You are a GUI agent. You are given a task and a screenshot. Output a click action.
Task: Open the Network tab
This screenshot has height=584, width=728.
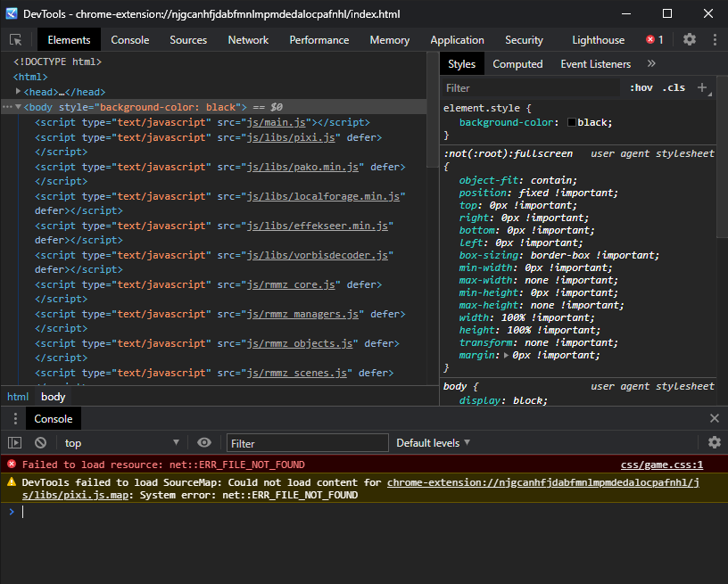[x=248, y=40]
